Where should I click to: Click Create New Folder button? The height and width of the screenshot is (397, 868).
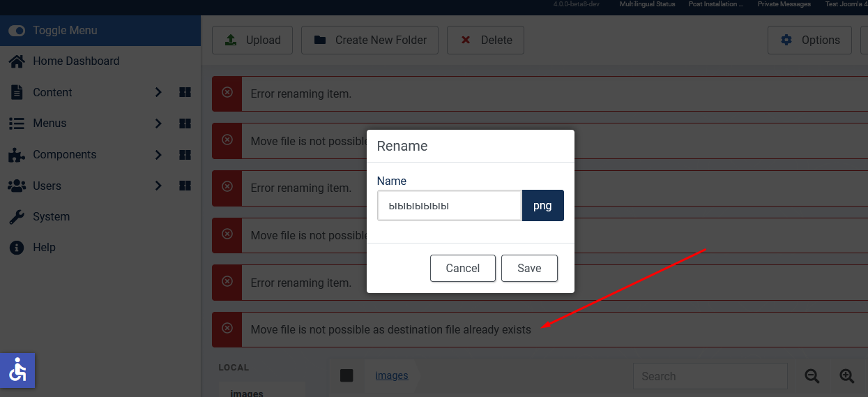click(370, 40)
